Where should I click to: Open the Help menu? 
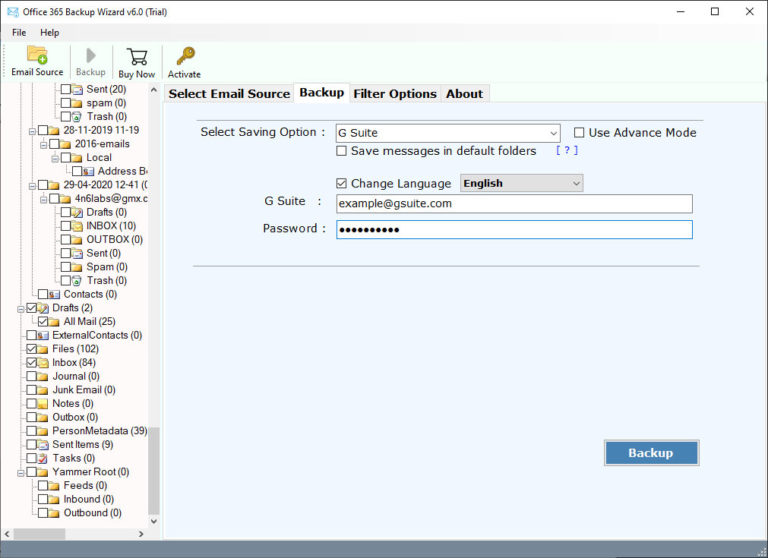[49, 33]
